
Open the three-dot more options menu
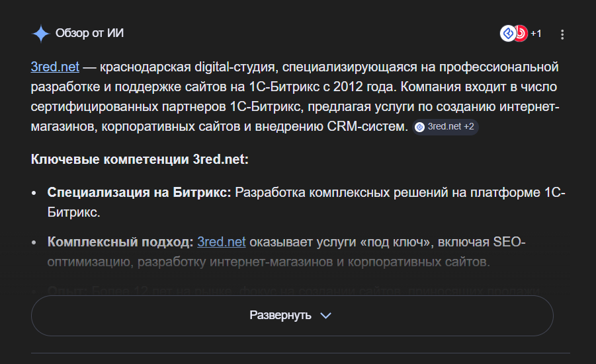coord(562,34)
